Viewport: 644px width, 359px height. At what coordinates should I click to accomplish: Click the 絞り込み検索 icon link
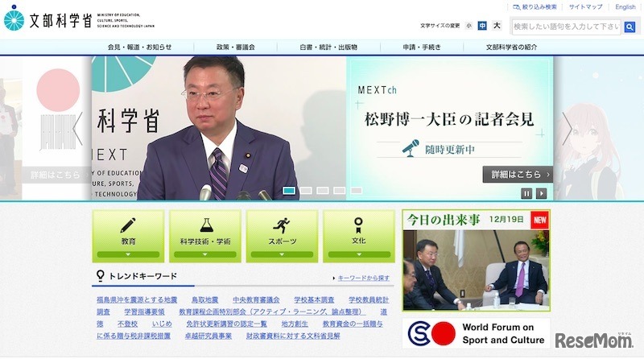point(535,7)
